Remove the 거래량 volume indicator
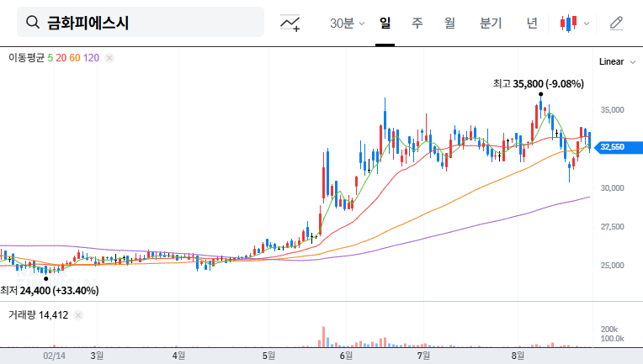Image resolution: width=643 pixels, height=364 pixels. pos(78,315)
